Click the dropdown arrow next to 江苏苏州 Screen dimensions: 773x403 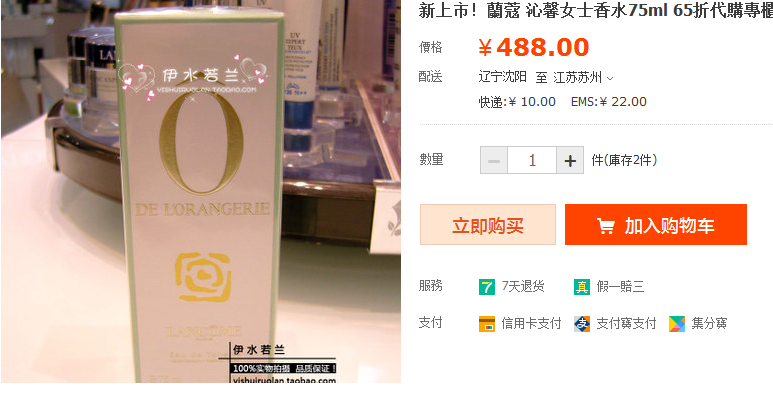tap(610, 78)
